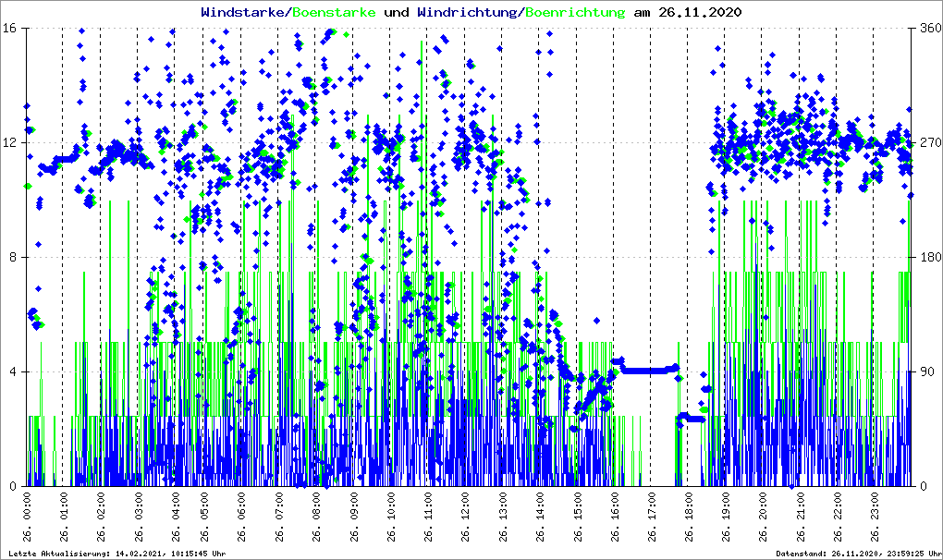Click left axis value 4
Viewport: 943px width, 560px height.
click(x=13, y=371)
